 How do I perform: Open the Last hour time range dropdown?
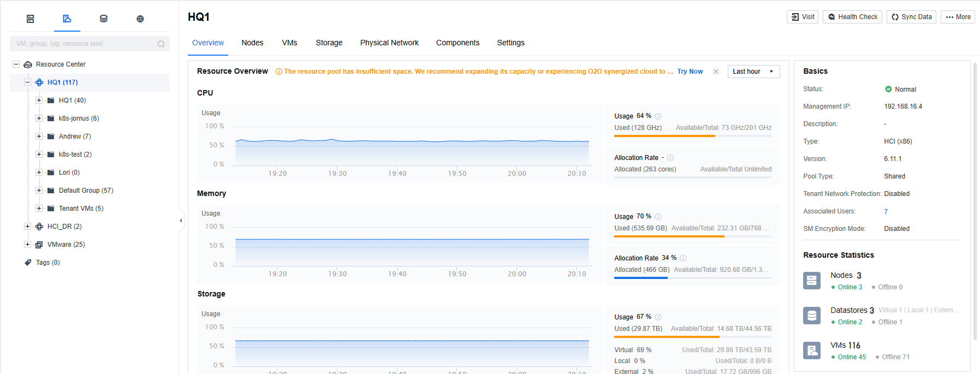[x=753, y=72]
